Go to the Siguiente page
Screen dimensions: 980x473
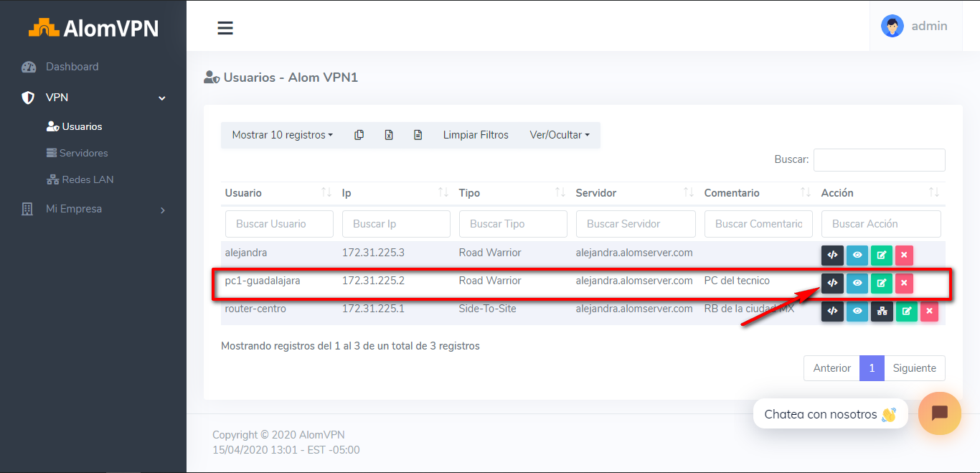(914, 368)
